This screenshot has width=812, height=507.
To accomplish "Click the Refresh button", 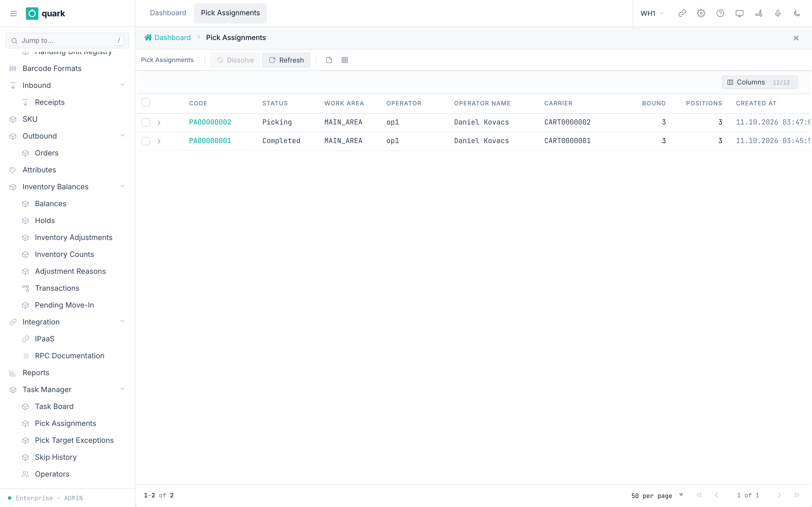I will [286, 60].
